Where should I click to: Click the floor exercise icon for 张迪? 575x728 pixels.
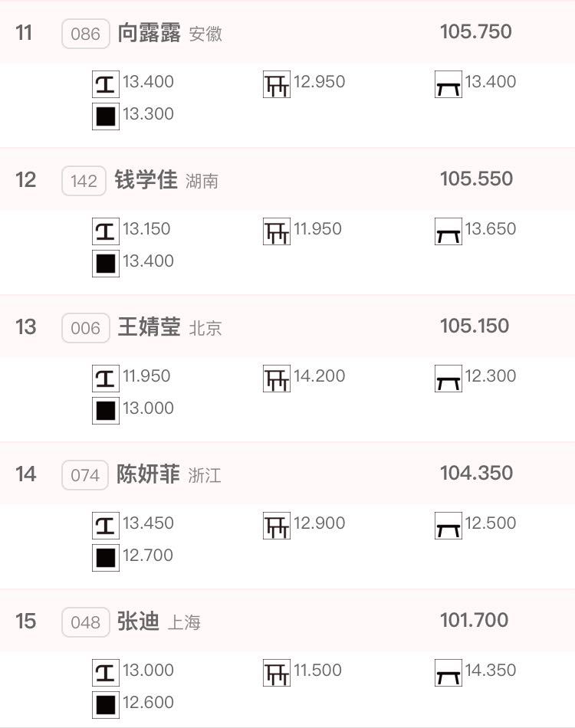click(106, 705)
